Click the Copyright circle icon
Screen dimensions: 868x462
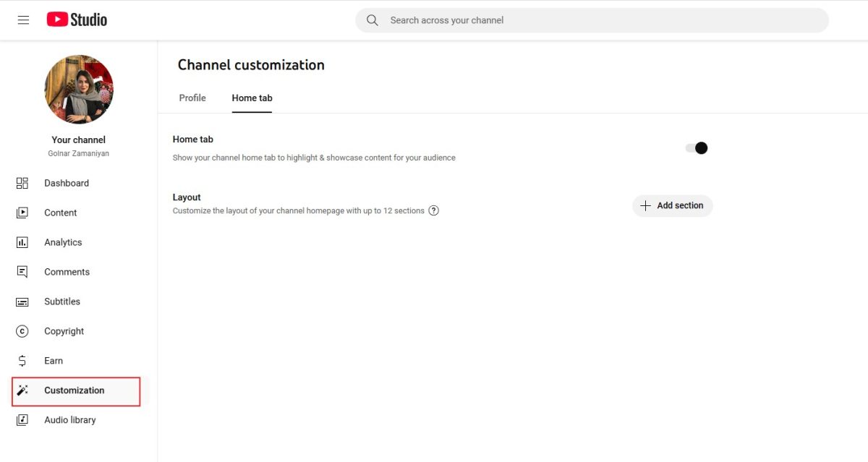(x=22, y=331)
